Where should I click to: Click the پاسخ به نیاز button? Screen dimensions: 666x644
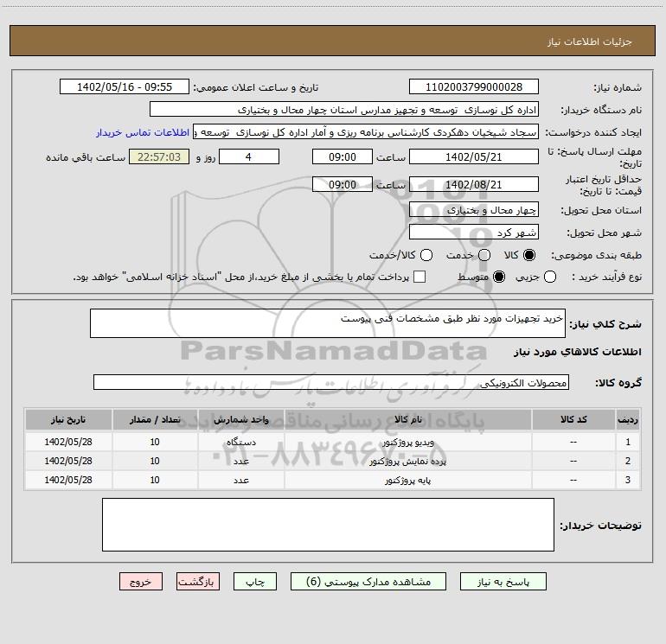click(503, 582)
